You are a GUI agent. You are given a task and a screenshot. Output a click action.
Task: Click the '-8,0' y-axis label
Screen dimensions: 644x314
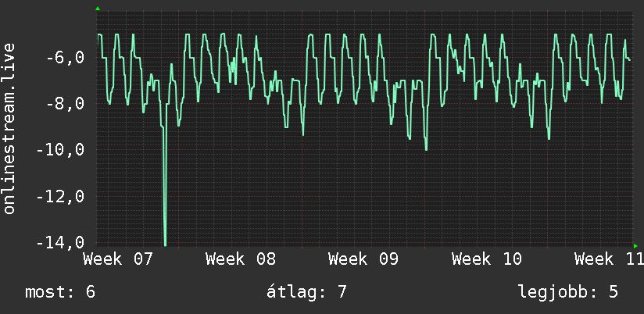[x=65, y=103]
